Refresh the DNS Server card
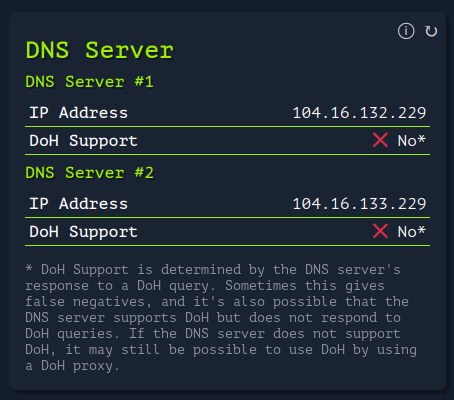Image resolution: width=454 pixels, height=400 pixels. (x=431, y=31)
